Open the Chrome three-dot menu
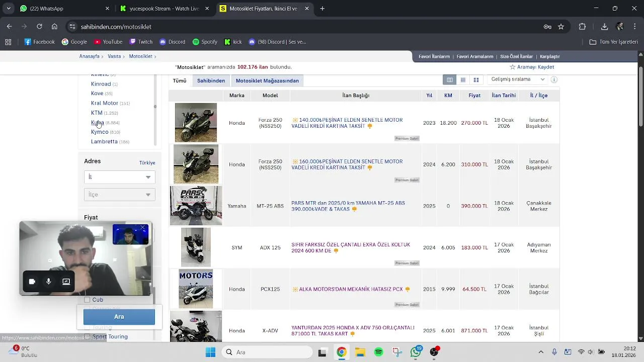644x362 pixels. pyautogui.click(x=634, y=27)
